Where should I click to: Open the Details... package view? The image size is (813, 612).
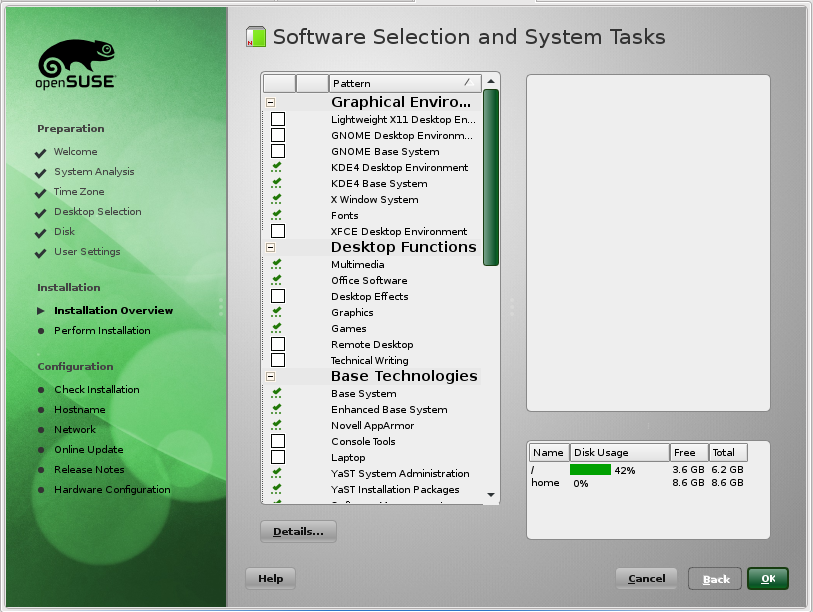click(x=298, y=532)
